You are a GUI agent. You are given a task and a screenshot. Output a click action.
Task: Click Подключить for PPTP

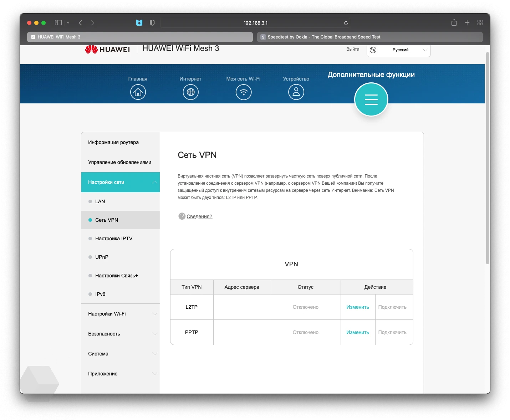[x=392, y=332]
